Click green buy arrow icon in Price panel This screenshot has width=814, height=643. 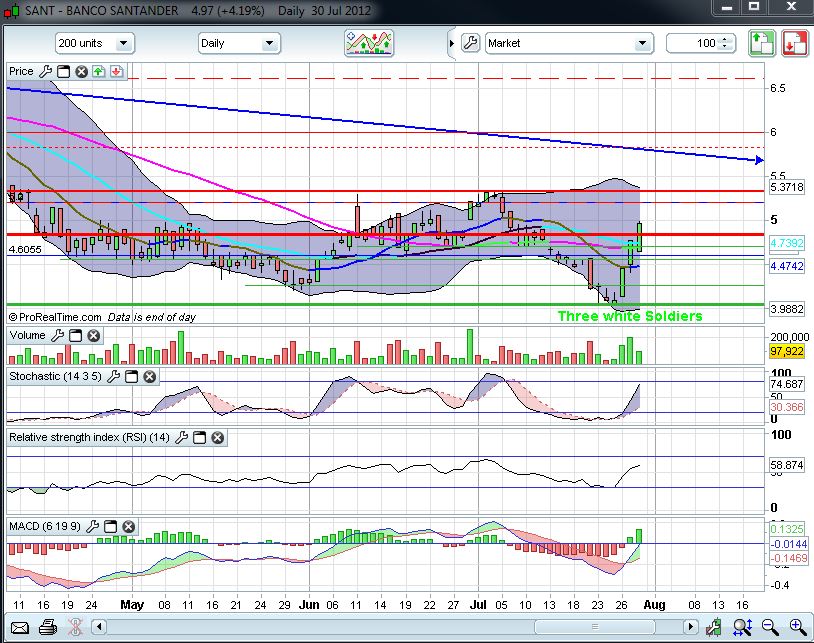pos(99,72)
